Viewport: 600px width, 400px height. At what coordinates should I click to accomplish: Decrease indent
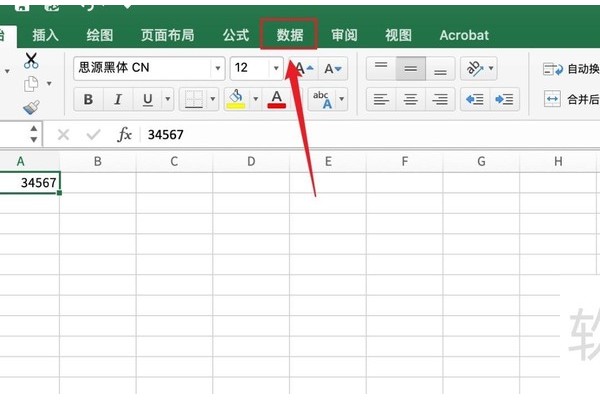coord(475,100)
